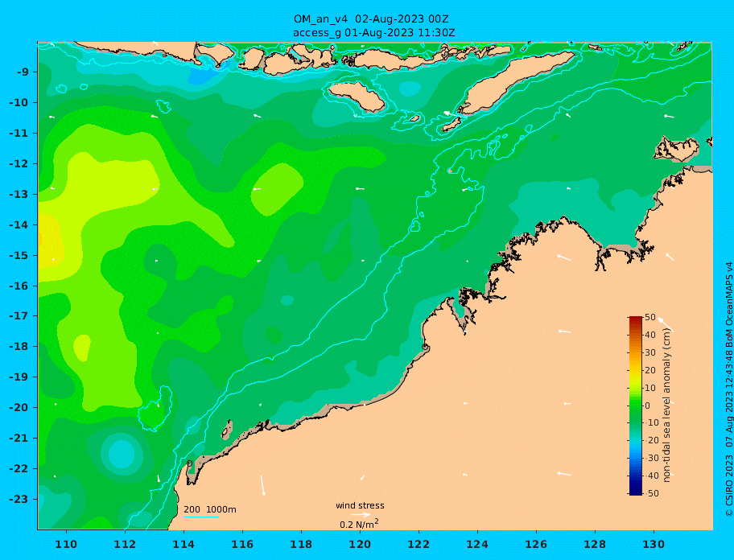The height and width of the screenshot is (560, 734).
Task: Click the latitude axis label -15
Action: pos(19,255)
